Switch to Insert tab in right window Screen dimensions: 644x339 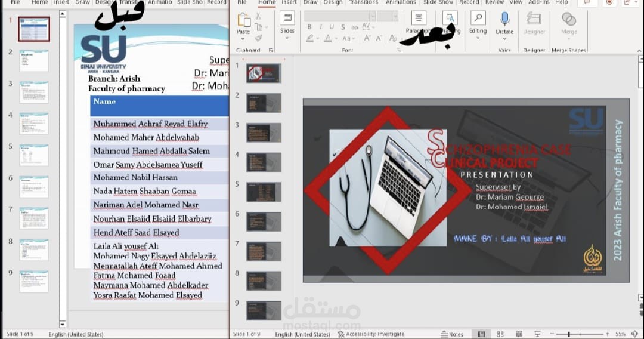289,2
